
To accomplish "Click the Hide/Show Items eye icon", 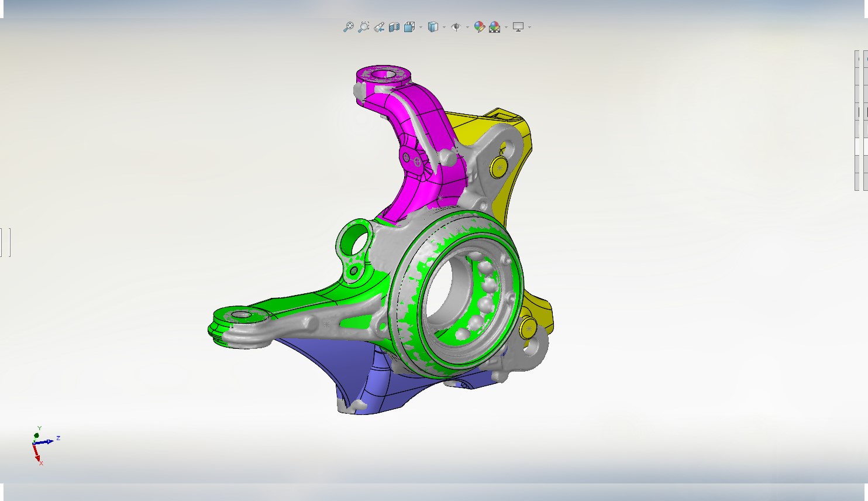I will point(456,27).
